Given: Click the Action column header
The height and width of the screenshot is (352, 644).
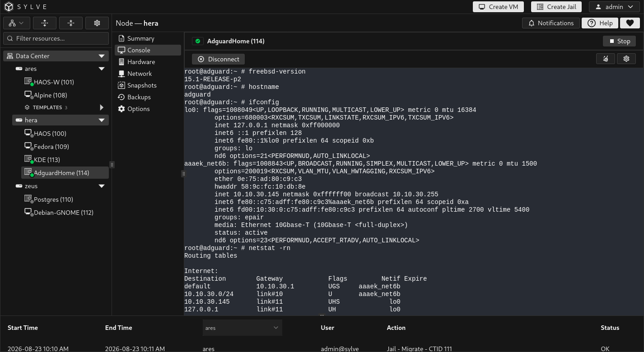Looking at the screenshot, I should pos(396,328).
